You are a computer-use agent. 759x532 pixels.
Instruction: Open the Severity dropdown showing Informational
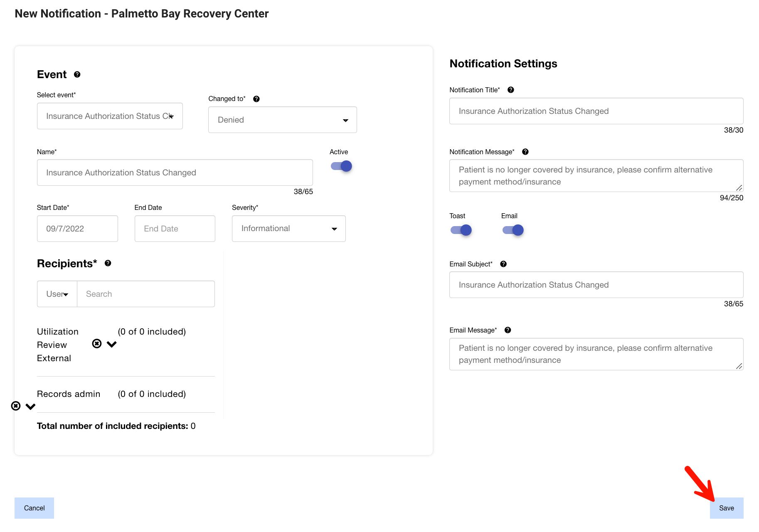coord(288,229)
